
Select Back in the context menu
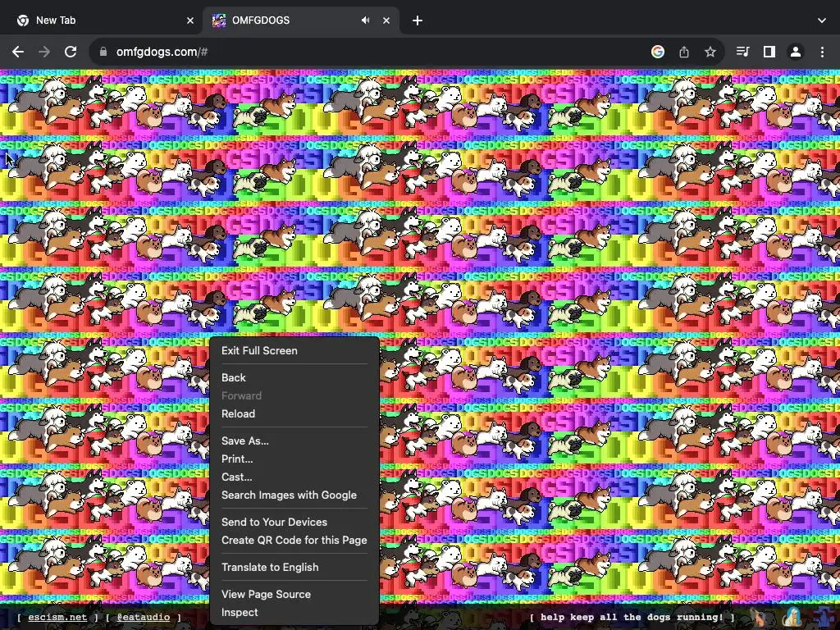point(294,377)
